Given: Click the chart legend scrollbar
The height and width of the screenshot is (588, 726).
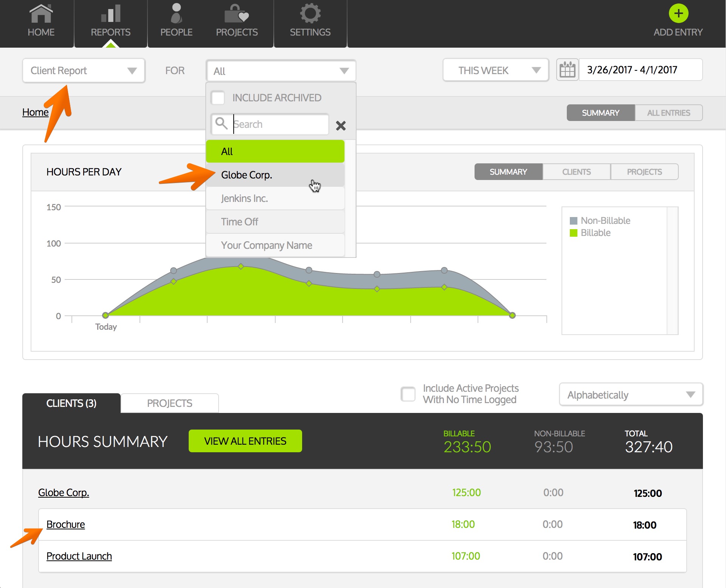Looking at the screenshot, I should (x=672, y=270).
